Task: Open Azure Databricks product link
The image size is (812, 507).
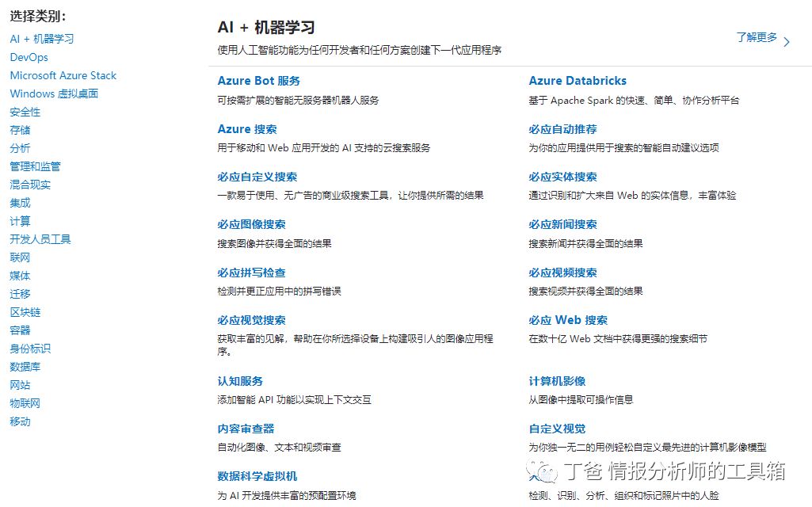Action: [578, 81]
